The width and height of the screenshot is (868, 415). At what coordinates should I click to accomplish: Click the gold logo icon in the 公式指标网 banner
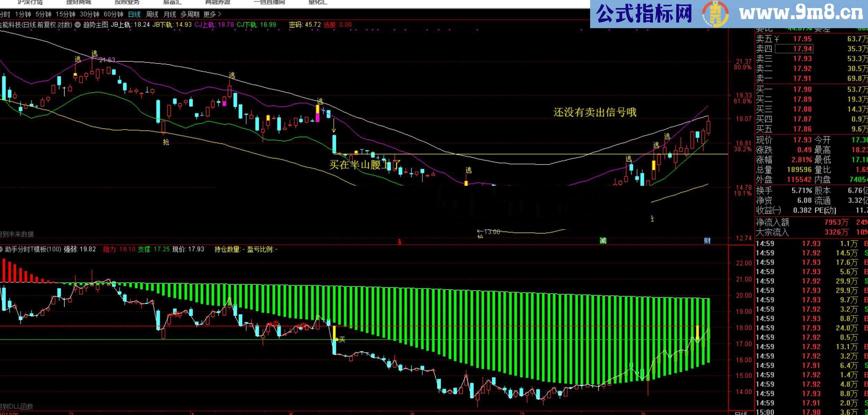(715, 14)
